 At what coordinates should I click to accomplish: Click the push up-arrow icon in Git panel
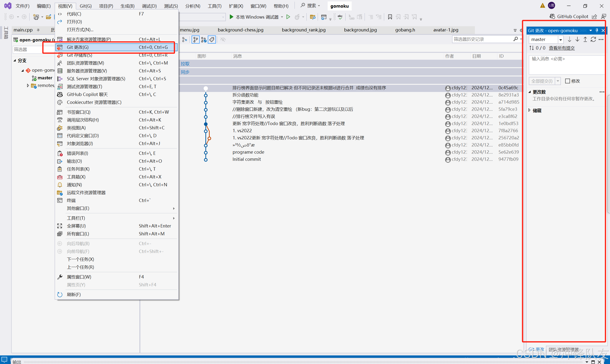[585, 39]
